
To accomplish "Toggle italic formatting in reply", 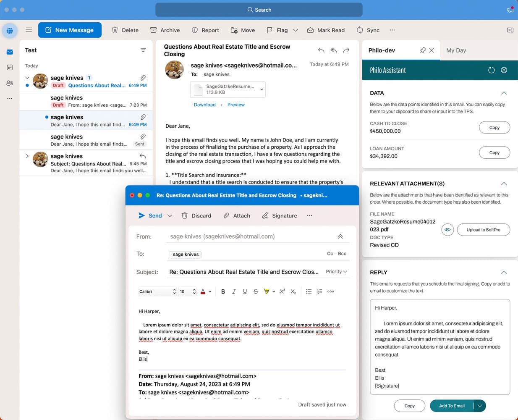I will tap(234, 291).
